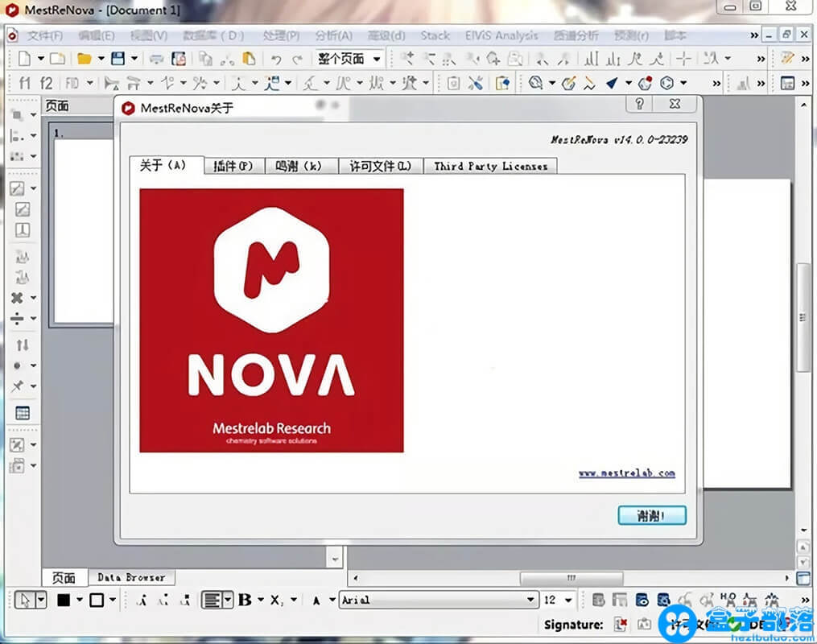Click the up-down arrows icon in sidebar
The height and width of the screenshot is (644, 817).
[23, 345]
